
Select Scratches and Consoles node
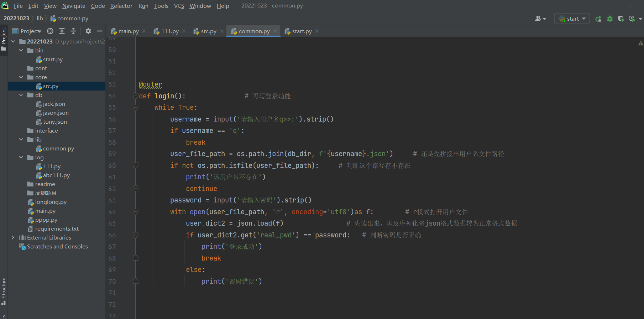[x=57, y=247]
